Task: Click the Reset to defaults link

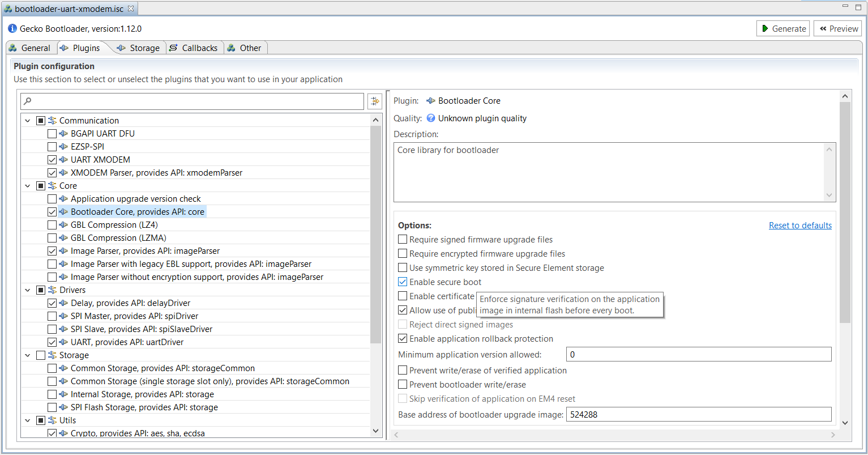Action: click(x=800, y=226)
